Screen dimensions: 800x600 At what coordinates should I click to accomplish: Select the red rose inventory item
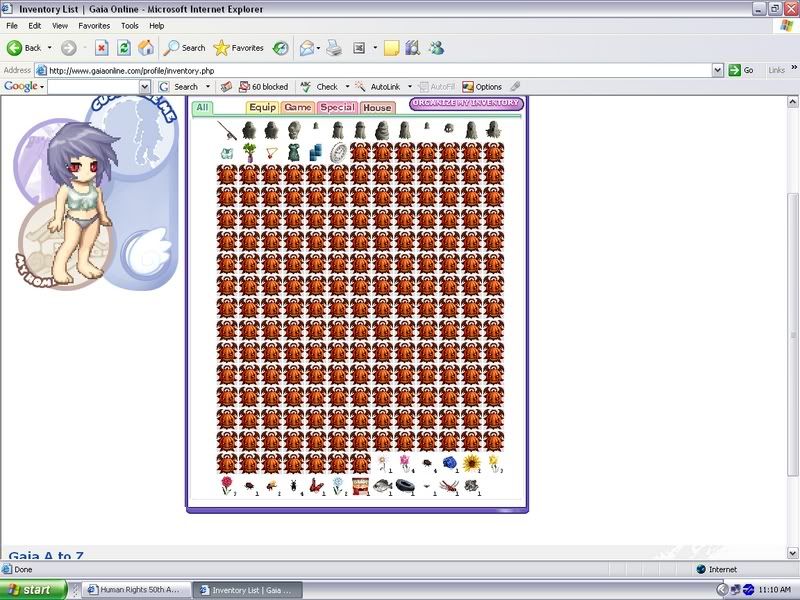coord(227,485)
